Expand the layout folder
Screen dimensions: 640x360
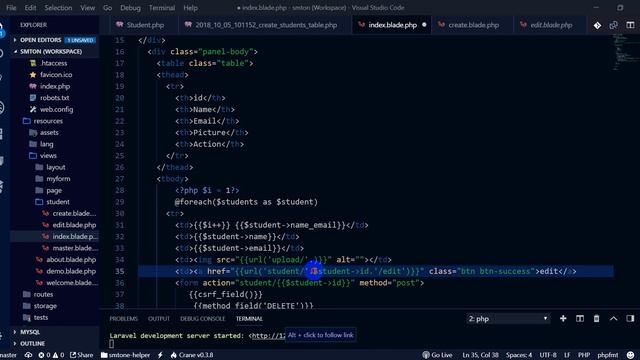coord(56,167)
